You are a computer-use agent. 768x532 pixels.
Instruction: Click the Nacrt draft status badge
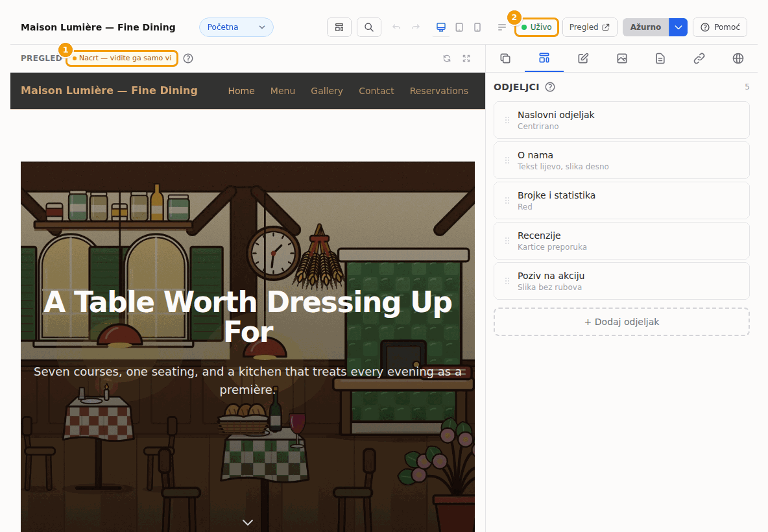pyautogui.click(x=122, y=58)
